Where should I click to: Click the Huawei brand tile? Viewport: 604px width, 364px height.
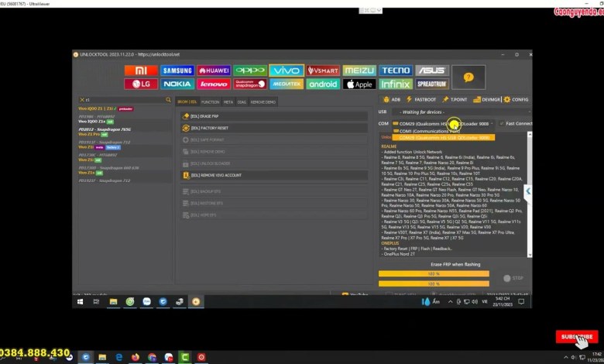coord(213,70)
